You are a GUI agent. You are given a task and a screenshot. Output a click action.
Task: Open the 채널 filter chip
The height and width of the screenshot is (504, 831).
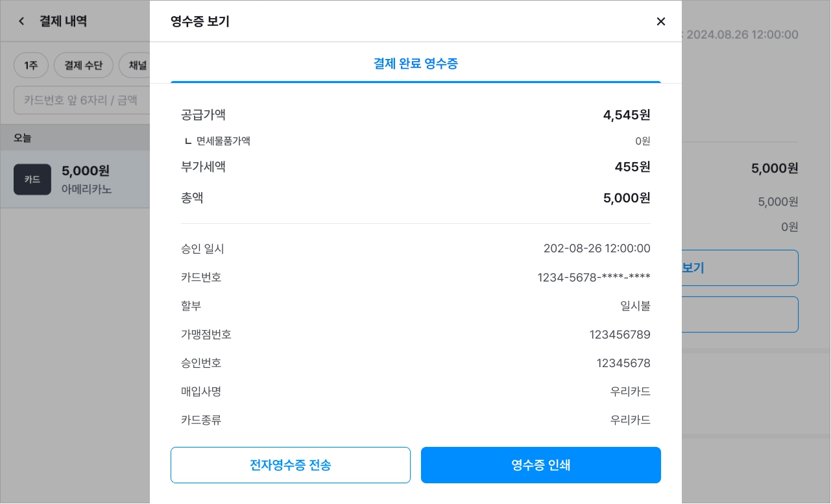(135, 66)
